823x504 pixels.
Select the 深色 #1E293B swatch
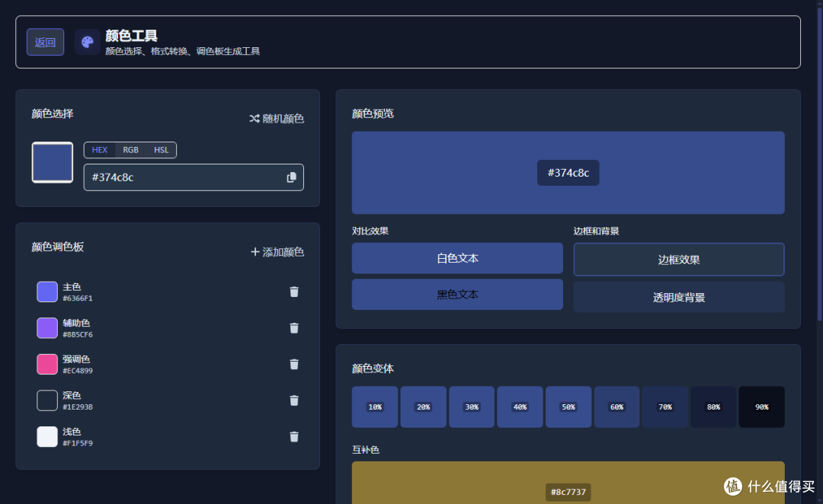coord(46,400)
